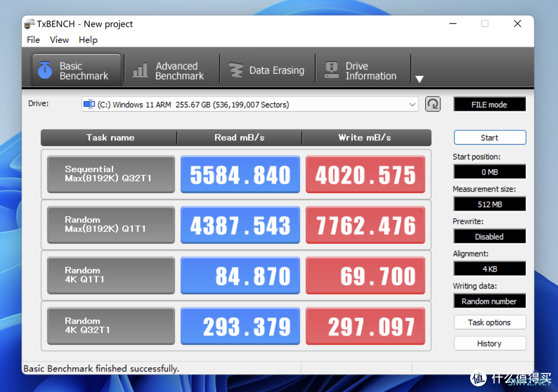Change the Alignment 4 KB setting
Viewport: 558px width, 392px height.
(489, 269)
